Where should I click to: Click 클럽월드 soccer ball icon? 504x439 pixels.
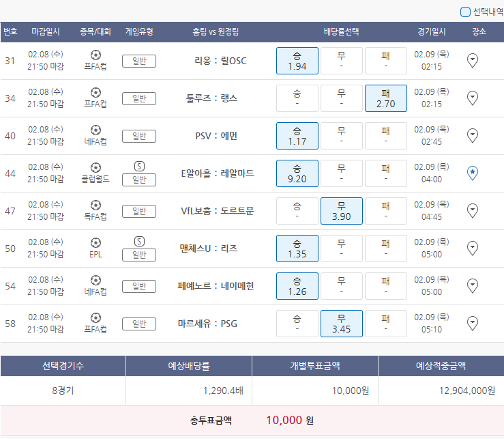(95, 168)
